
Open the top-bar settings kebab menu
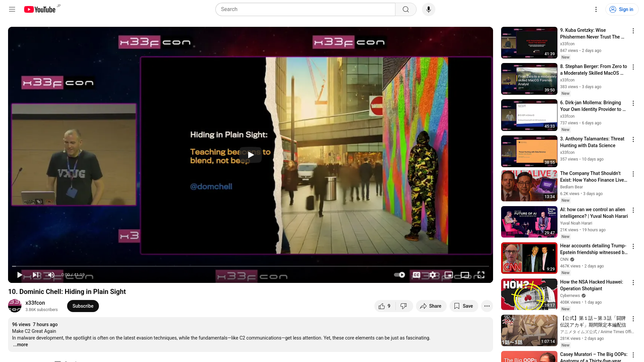[596, 9]
